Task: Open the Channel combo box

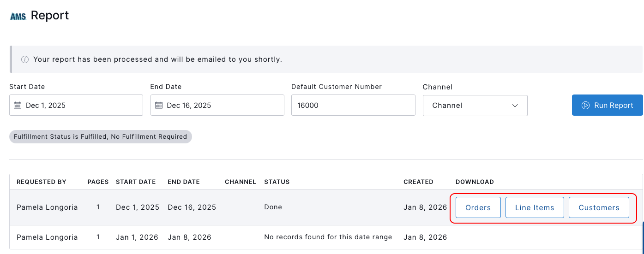Action: click(x=475, y=106)
